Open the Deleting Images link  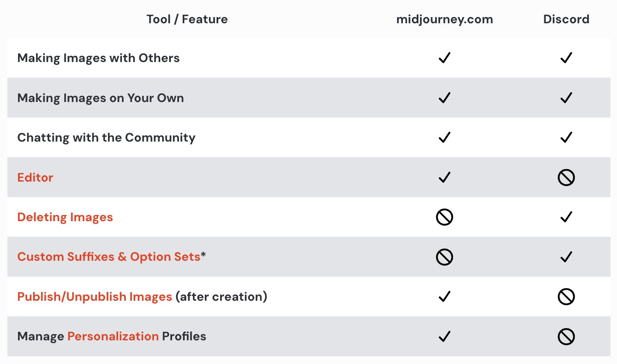[x=65, y=217]
